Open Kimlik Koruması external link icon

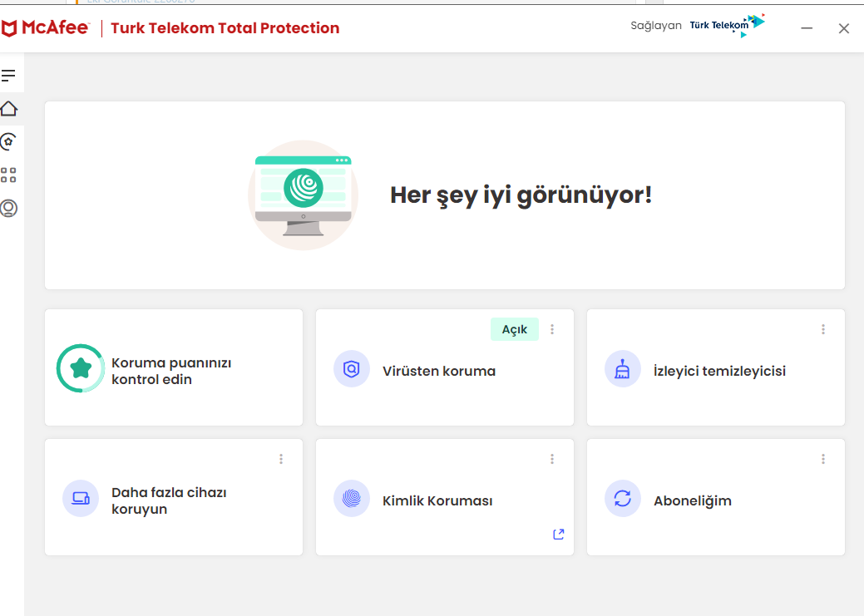pyautogui.click(x=558, y=535)
